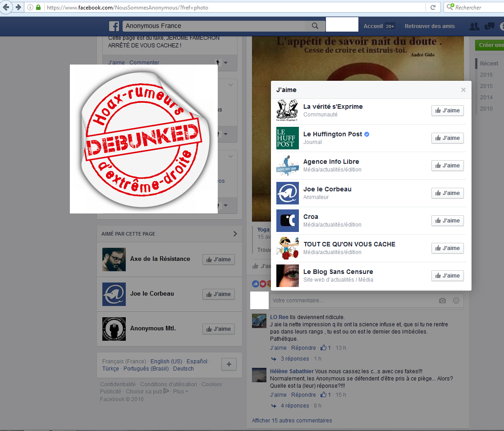Like TOUT CE QU'ON VOUS CACHE page
The height and width of the screenshot is (431, 504).
[x=448, y=248]
